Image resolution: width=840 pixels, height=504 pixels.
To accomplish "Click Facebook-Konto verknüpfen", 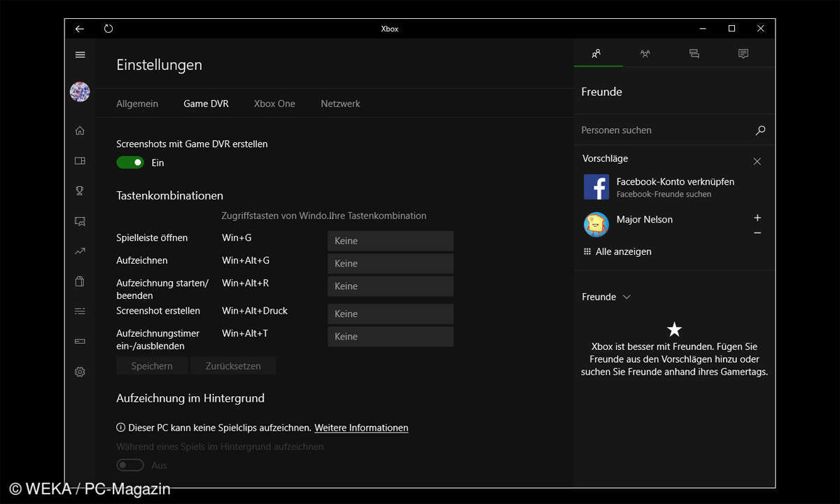I will coord(675,181).
